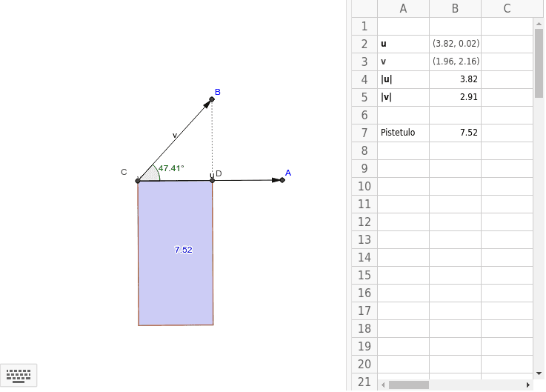
Task: Select row 20 header
Action: pos(364,364)
